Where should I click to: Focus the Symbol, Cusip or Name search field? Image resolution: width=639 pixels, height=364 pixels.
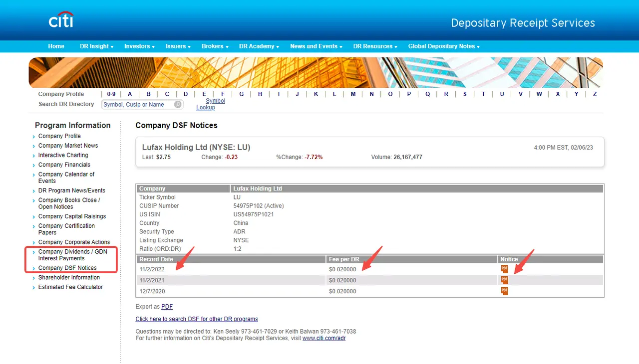click(138, 105)
